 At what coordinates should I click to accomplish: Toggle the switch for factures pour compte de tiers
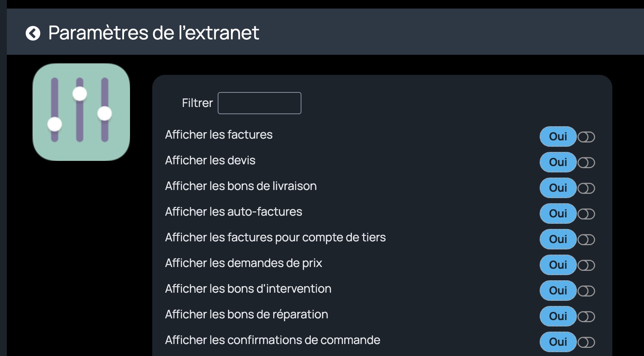click(586, 240)
